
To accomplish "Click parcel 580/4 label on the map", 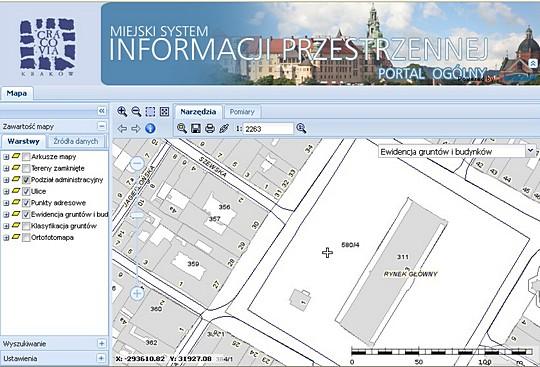I will click(350, 245).
